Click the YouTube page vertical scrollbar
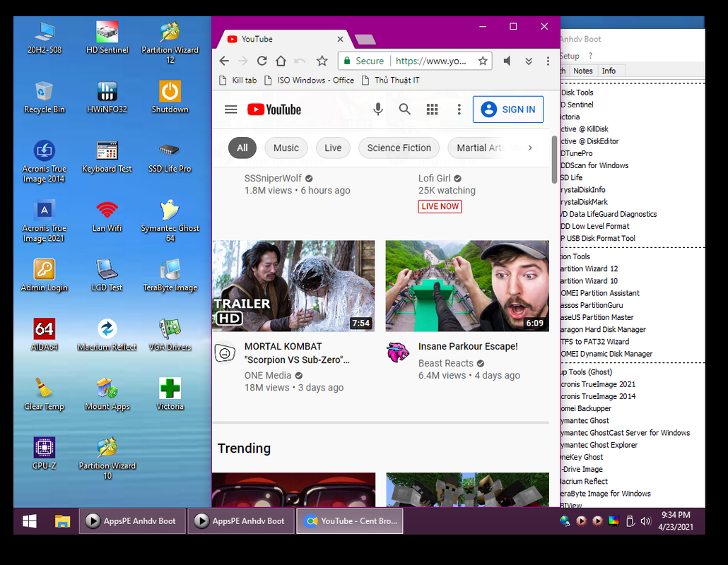The image size is (728, 565). click(x=554, y=160)
